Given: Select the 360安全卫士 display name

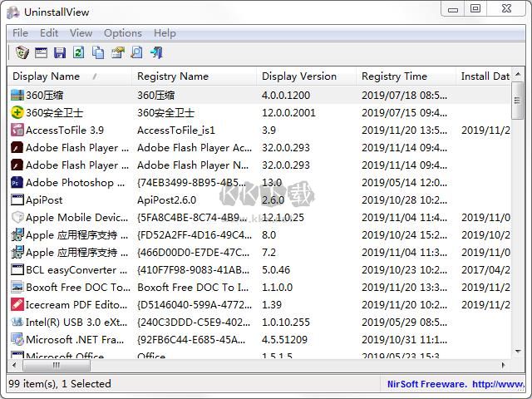Looking at the screenshot, I should pyautogui.click(x=54, y=112).
